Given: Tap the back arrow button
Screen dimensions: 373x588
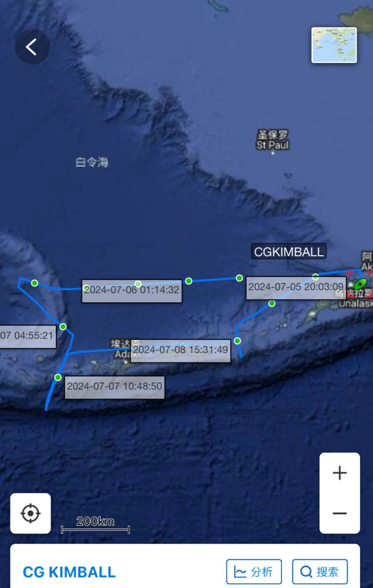Looking at the screenshot, I should 33,47.
